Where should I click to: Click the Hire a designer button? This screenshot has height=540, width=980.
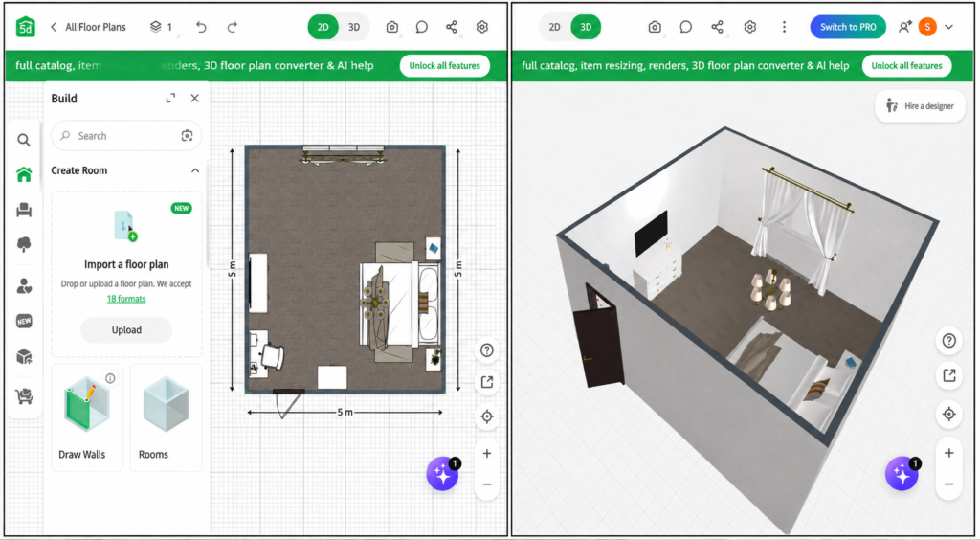coord(921,106)
